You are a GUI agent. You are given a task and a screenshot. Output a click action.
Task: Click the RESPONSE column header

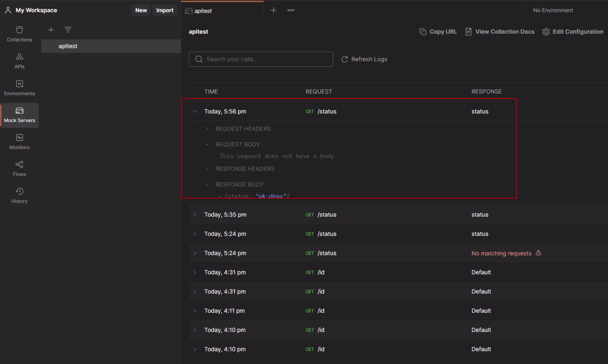[486, 92]
